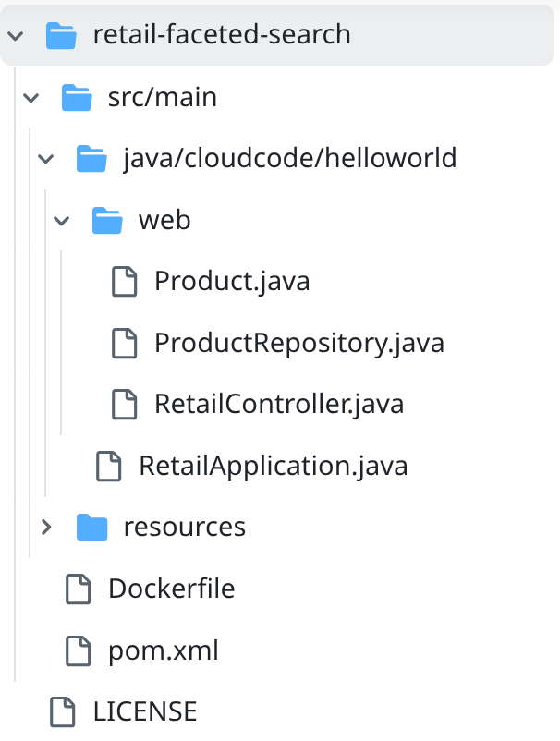Viewport: 560px width, 741px height.
Task: Collapse the src/main folder chevron
Action: point(30,97)
